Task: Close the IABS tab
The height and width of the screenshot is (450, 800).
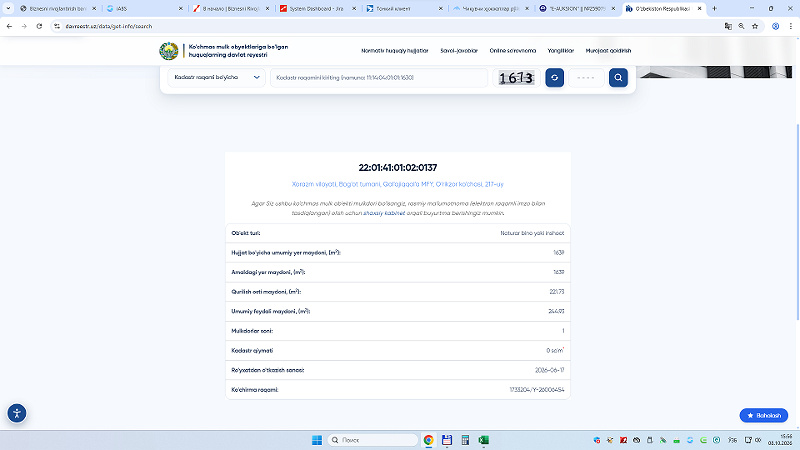Action: pos(181,8)
